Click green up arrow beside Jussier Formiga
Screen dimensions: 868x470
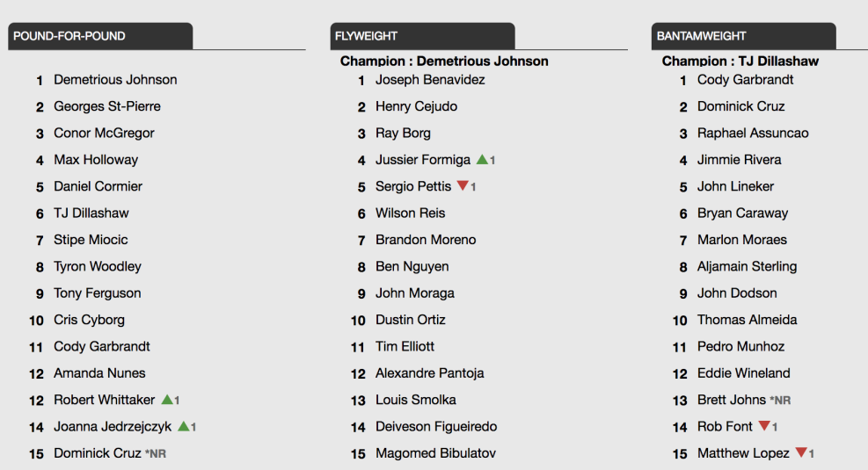point(482,160)
